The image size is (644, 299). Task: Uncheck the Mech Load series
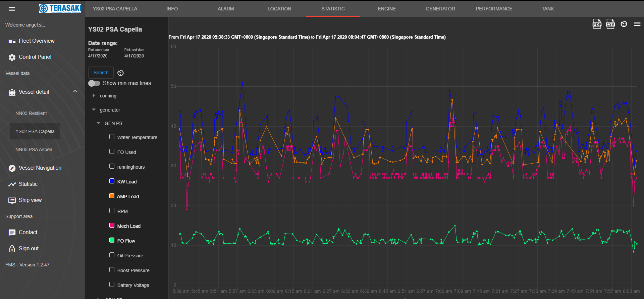coord(112,225)
